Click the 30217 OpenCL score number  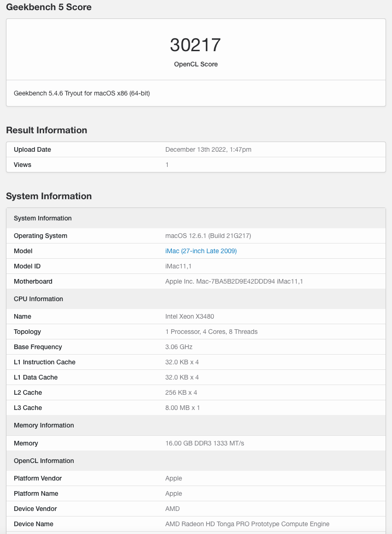(196, 45)
